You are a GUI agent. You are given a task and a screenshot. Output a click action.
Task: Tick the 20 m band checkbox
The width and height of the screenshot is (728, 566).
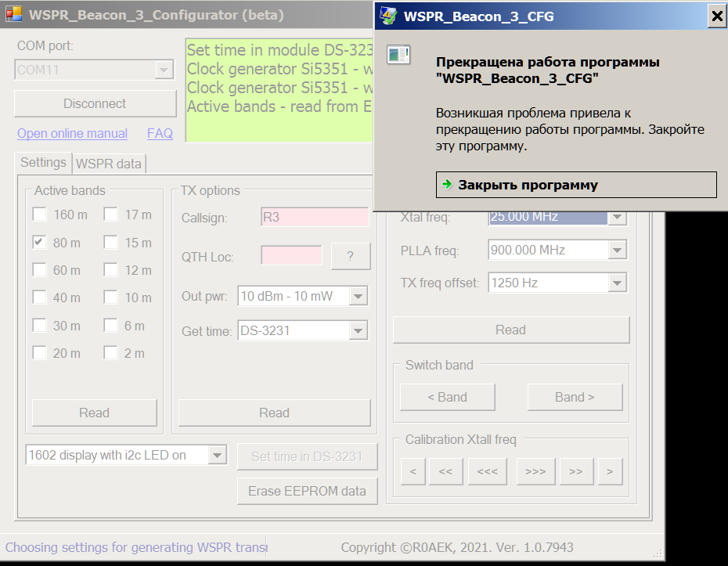(39, 353)
